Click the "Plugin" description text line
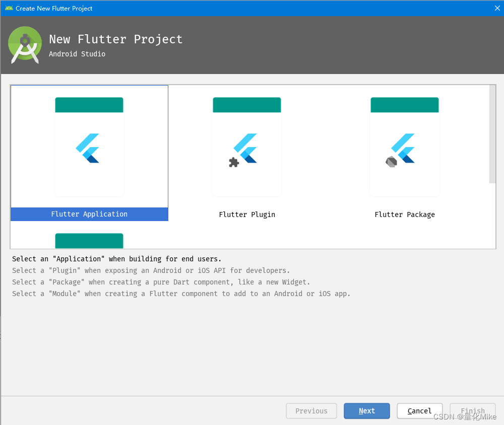 (x=151, y=270)
